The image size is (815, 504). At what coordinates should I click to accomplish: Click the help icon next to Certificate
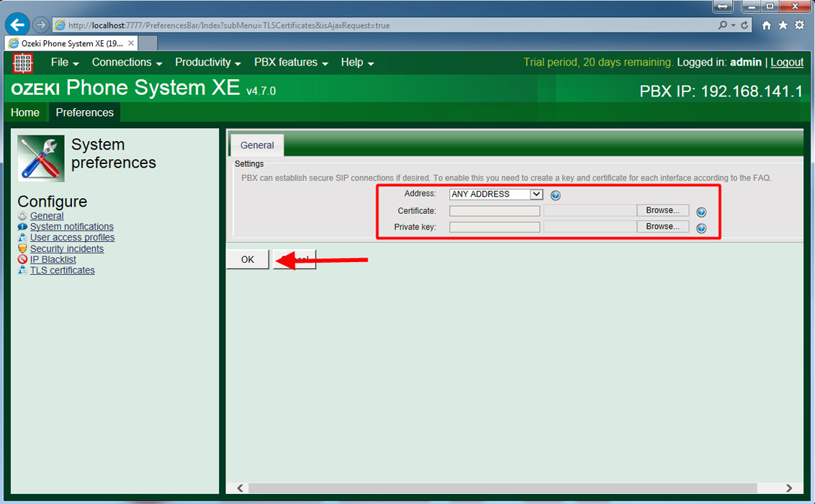pyautogui.click(x=701, y=212)
